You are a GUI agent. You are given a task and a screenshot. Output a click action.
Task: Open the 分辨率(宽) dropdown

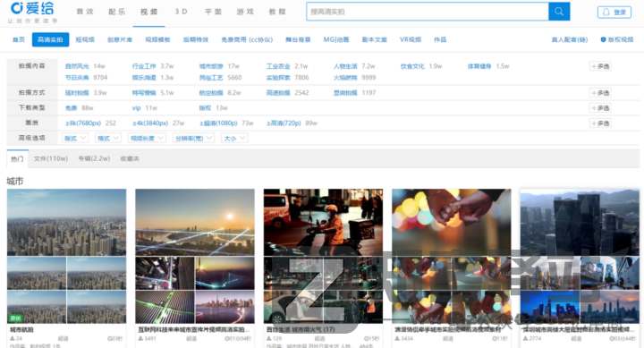tap(193, 138)
